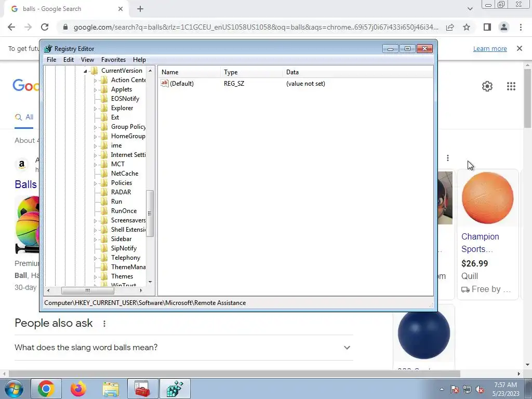This screenshot has width=532, height=399.
Task: Open the Chrome profile icon
Action: point(504,27)
